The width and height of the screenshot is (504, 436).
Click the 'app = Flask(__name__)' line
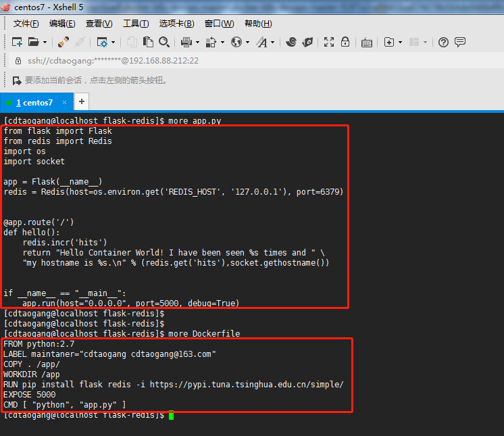click(x=53, y=182)
